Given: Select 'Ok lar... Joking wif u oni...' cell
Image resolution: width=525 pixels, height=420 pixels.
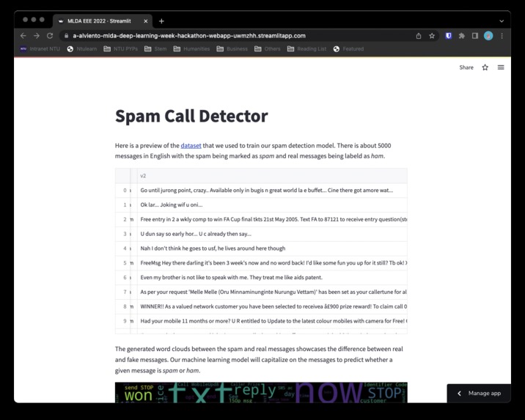Looking at the screenshot, I should (x=273, y=205).
